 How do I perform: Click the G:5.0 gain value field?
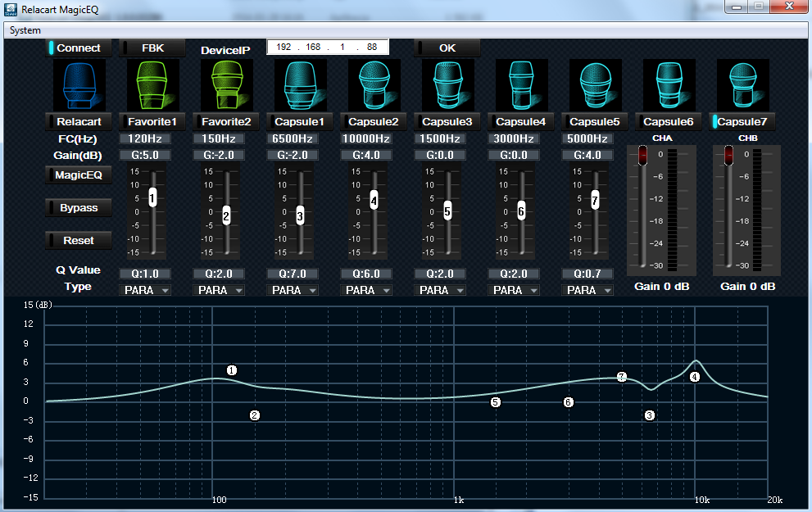[145, 156]
